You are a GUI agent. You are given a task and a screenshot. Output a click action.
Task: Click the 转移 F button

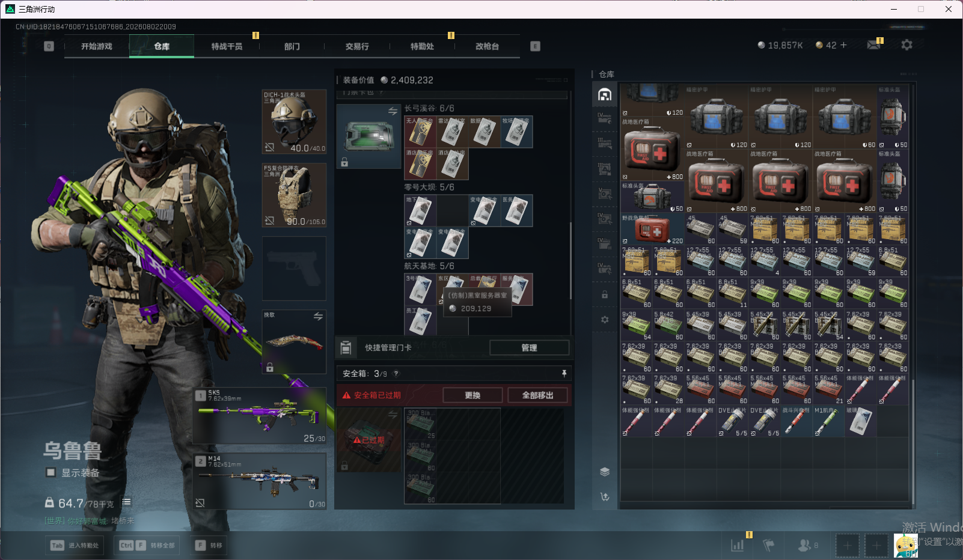click(x=209, y=546)
